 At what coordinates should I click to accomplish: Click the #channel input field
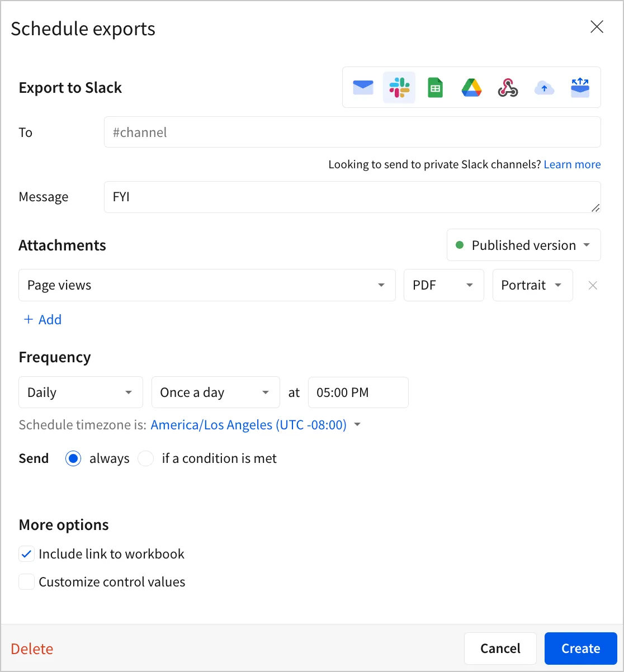point(352,132)
